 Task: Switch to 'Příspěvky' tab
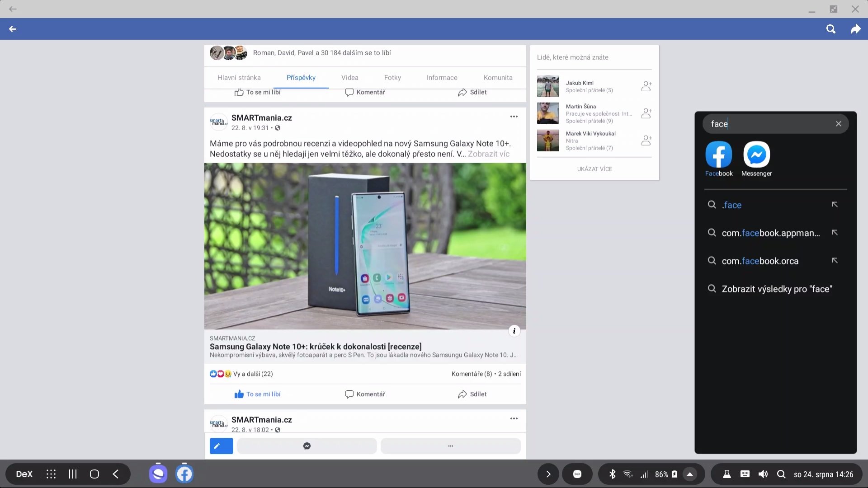click(301, 78)
